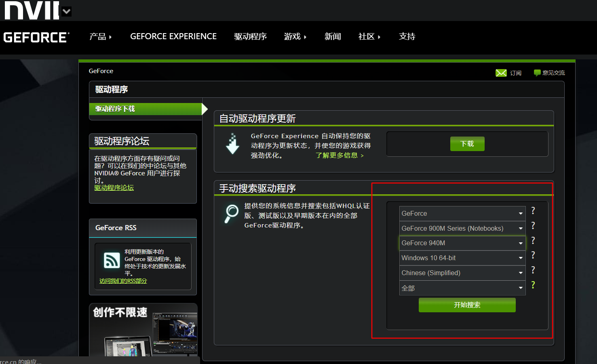Screen dimensions: 597x364
Task: Expand the 游戏 menu
Action: tap(295, 37)
